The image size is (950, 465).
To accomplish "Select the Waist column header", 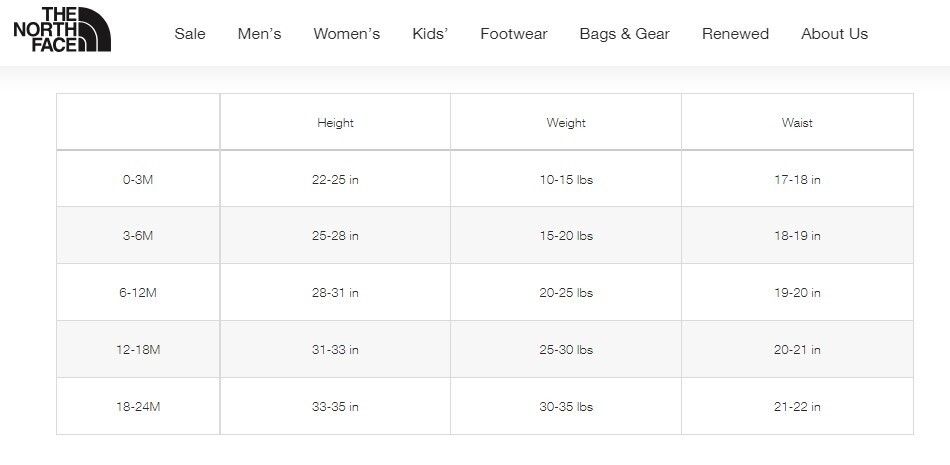I will (797, 122).
